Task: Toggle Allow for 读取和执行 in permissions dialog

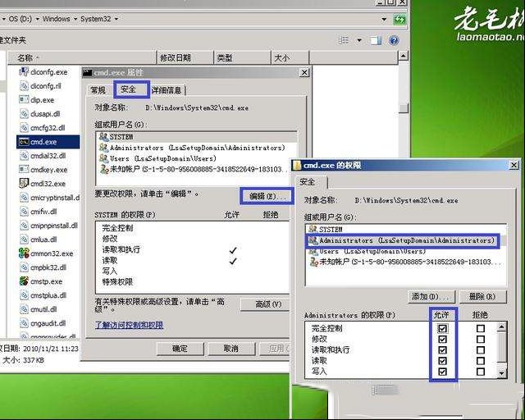Action: pos(442,350)
